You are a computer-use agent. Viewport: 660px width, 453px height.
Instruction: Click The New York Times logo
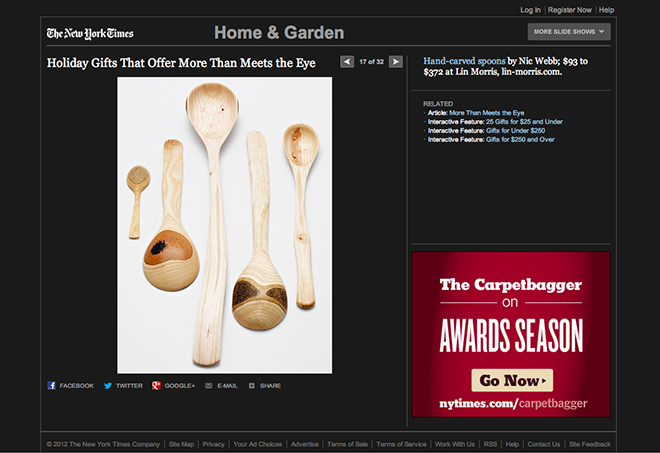point(90,34)
